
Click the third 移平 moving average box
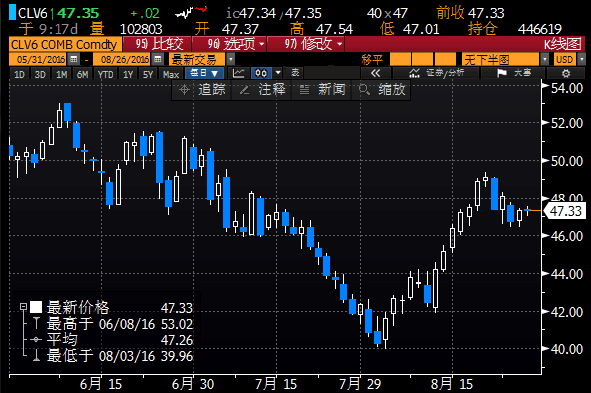pos(445,59)
